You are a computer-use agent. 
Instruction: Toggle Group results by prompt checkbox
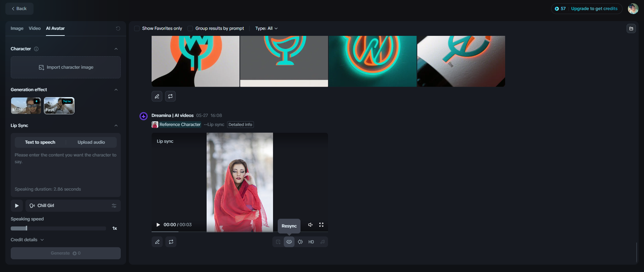click(190, 28)
